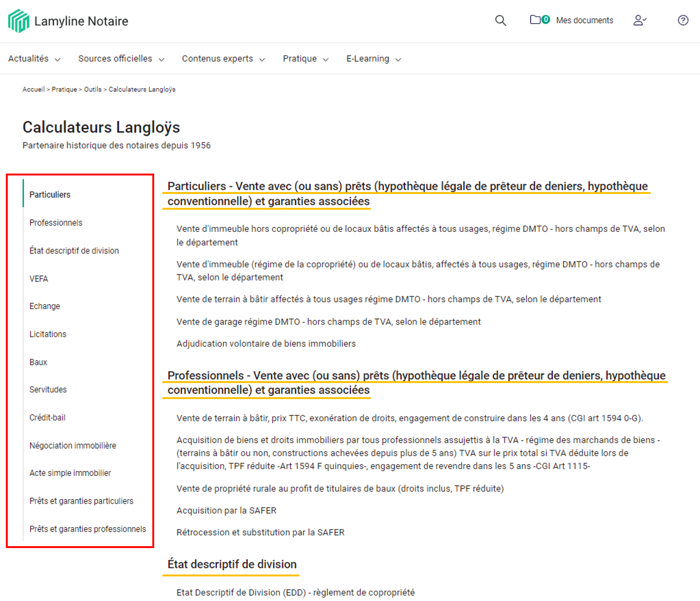Expand the Sources officielles dropdown
Screen dimensions: 700x601
pos(121,59)
